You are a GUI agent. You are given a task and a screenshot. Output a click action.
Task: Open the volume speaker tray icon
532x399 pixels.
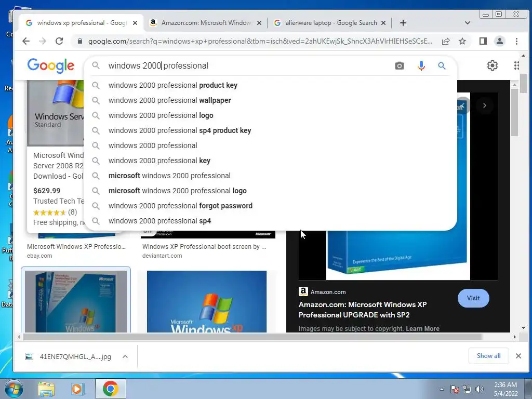[x=479, y=389]
